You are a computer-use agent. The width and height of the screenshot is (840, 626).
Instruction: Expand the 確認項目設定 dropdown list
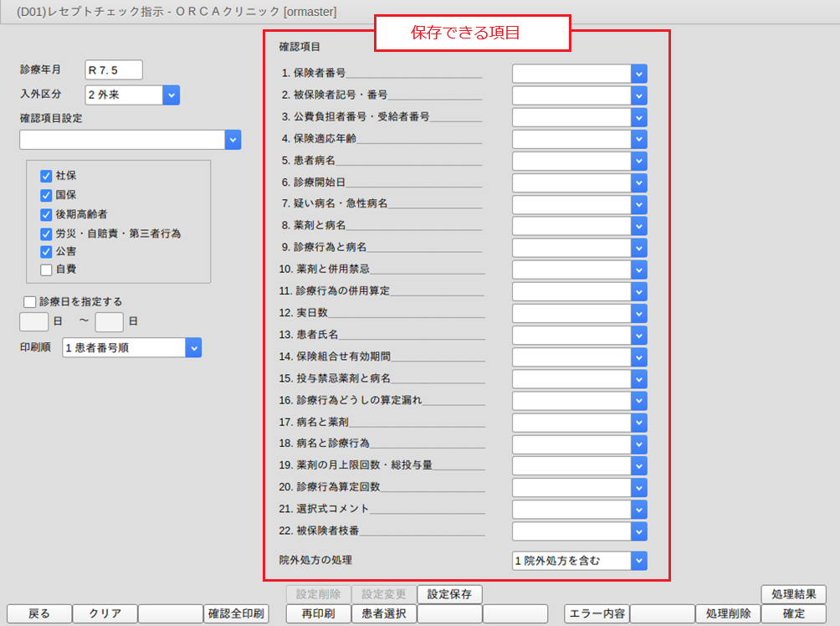click(233, 140)
